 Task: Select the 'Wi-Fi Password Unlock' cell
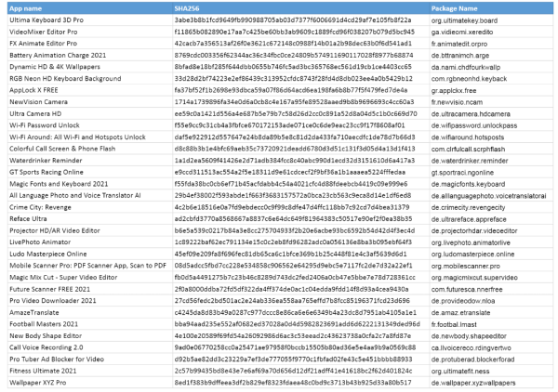(x=89, y=125)
